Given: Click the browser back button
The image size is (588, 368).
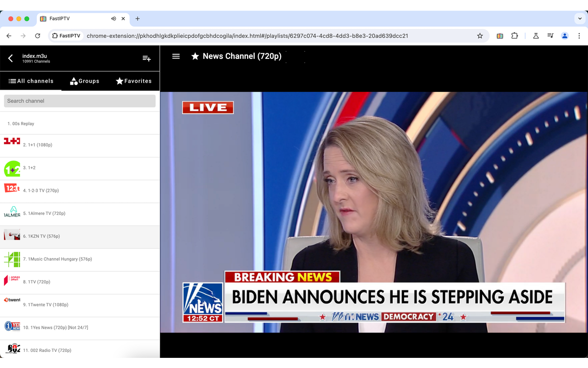Looking at the screenshot, I should point(9,36).
